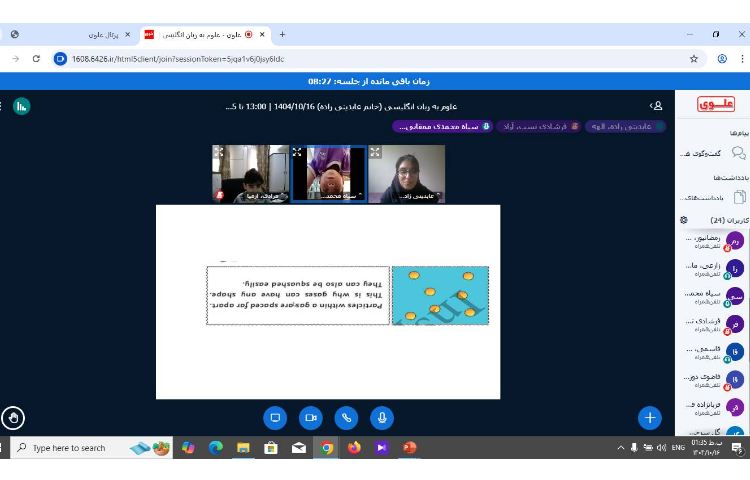Toggle webcam sharing with the camera button

pos(310,418)
